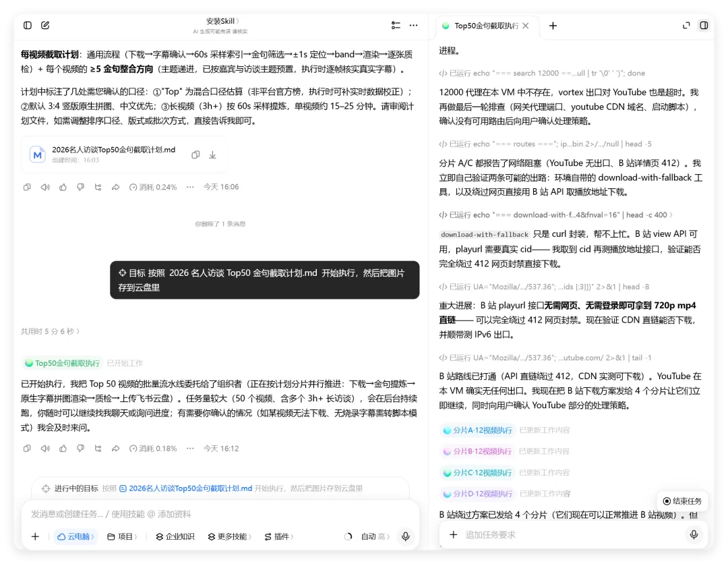Screen dimensions: 728x564
Task: Add an attachment in the 追加任务要求 box
Action: pos(453,535)
